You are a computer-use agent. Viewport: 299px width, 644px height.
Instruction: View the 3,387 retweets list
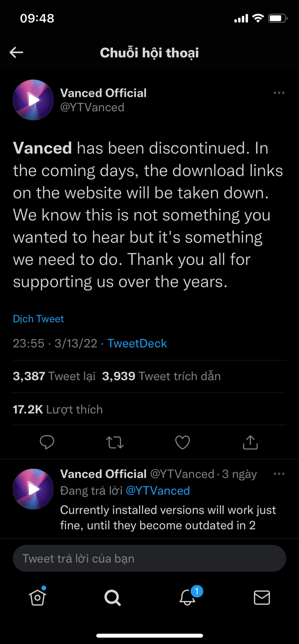coord(54,376)
